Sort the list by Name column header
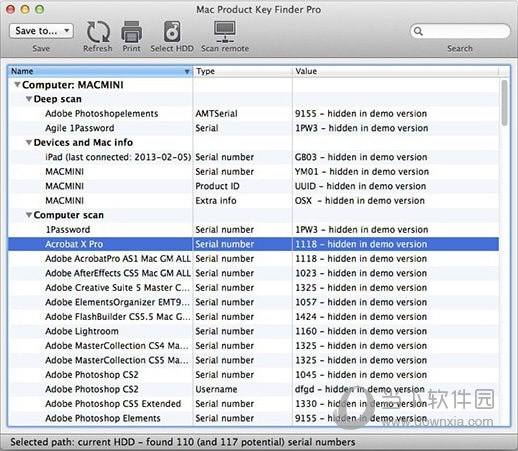The width and height of the screenshot is (518, 451). pyautogui.click(x=100, y=71)
